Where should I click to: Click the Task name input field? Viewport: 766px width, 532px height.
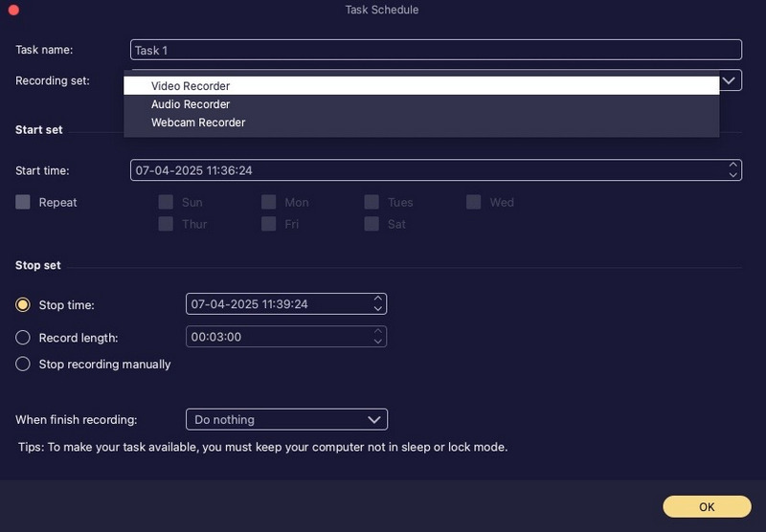pyautogui.click(x=436, y=50)
